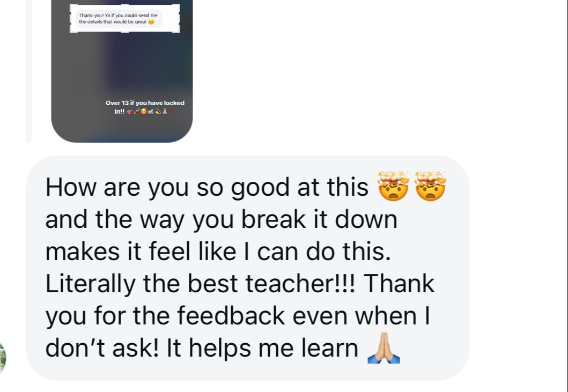
Task: Click 'makes it feel like I can do this.'
Action: 218,252
